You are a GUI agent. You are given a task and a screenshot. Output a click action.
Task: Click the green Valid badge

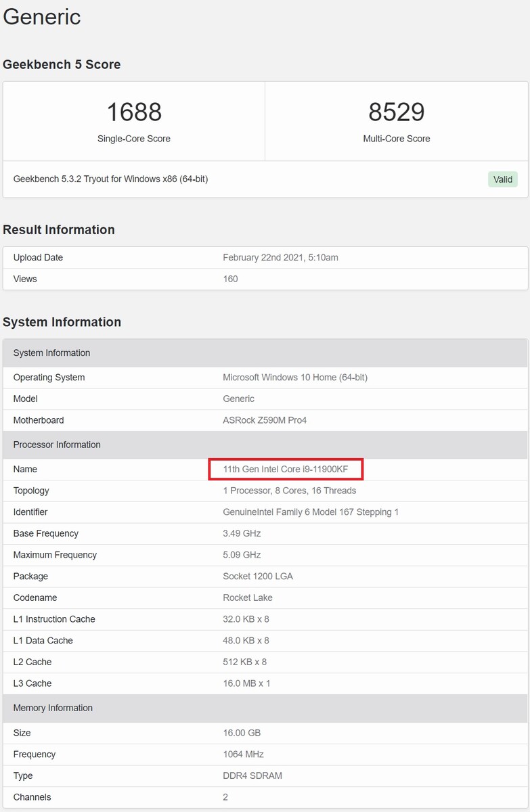tap(503, 179)
